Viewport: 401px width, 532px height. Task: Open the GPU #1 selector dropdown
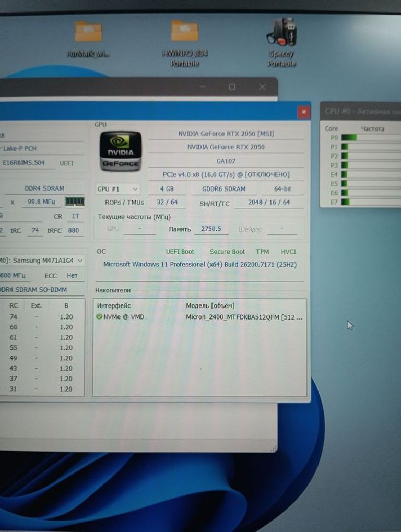coord(117,189)
